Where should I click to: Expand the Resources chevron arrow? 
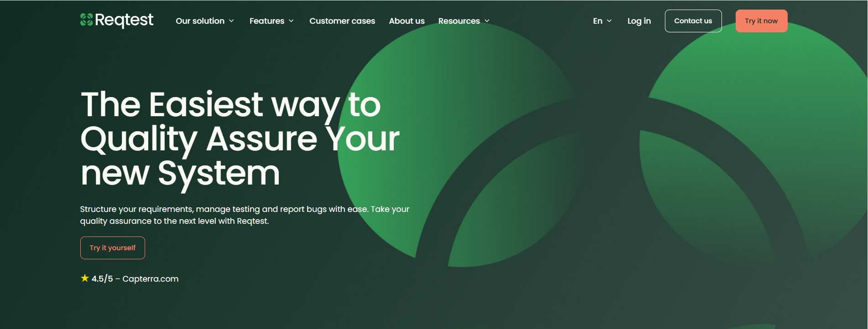(x=487, y=21)
